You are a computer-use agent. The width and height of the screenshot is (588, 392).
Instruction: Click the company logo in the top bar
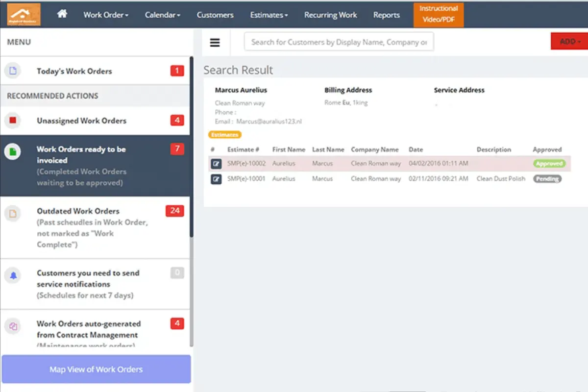click(x=24, y=15)
